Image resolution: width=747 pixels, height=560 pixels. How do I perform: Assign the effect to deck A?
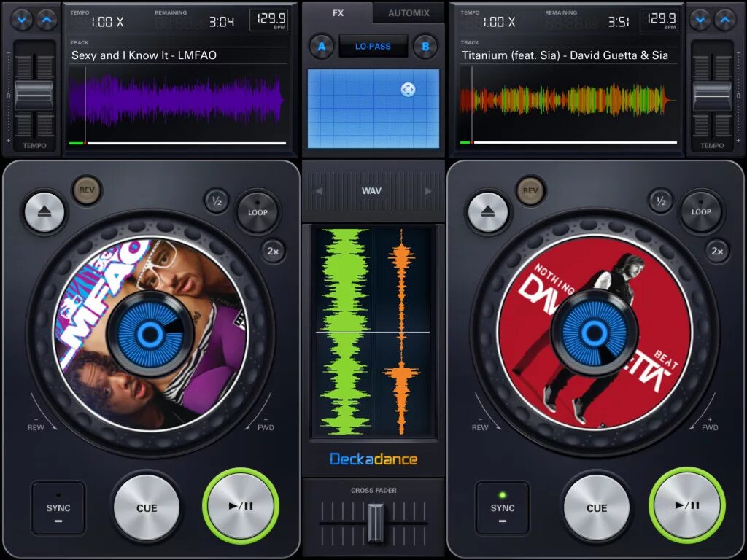click(x=322, y=47)
